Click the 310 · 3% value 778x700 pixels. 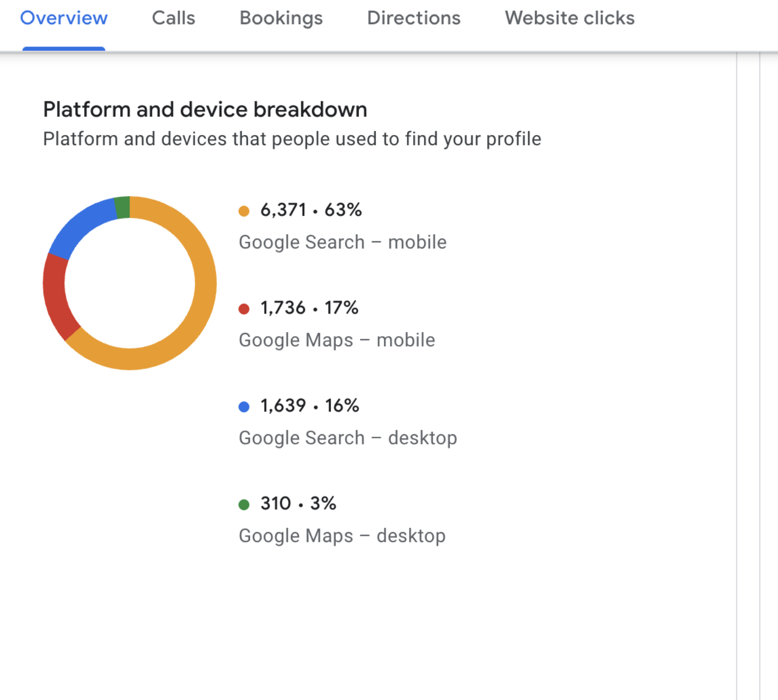coord(298,504)
